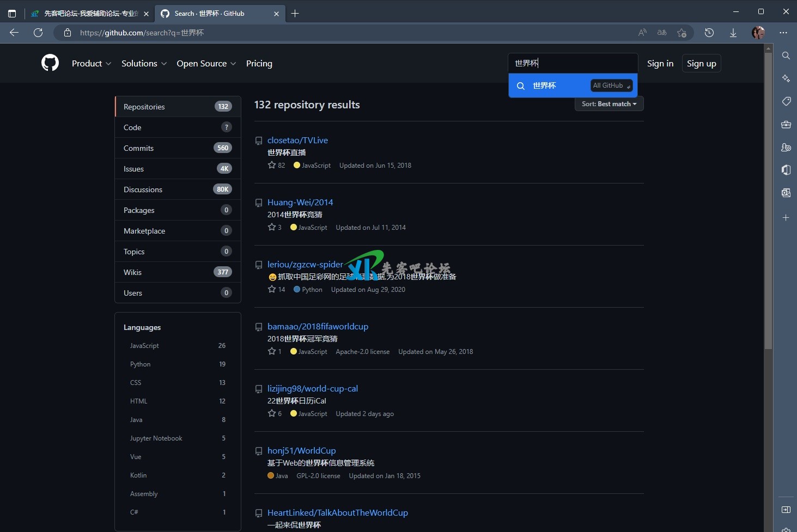Click the GitHub search input field
The width and height of the screenshot is (797, 532).
[572, 63]
